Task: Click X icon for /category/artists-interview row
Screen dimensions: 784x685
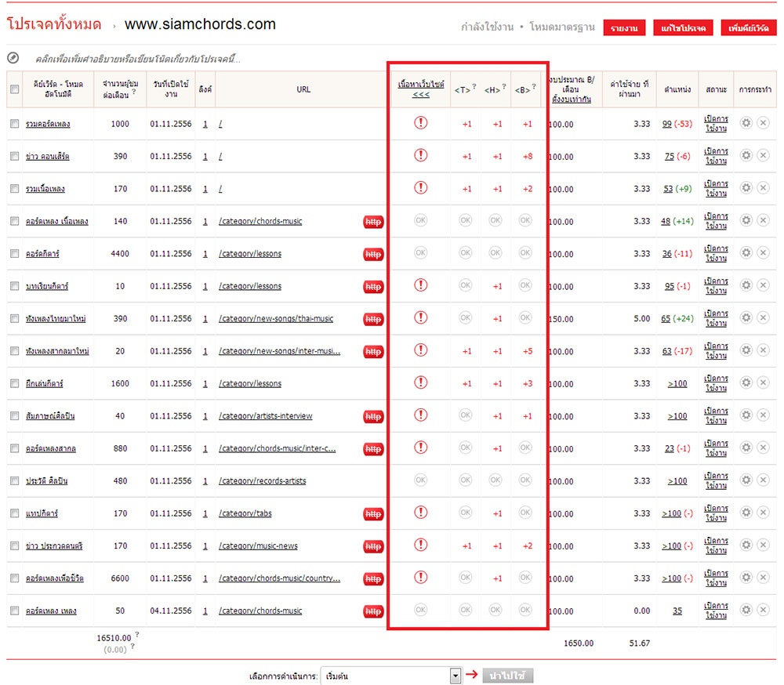Action: point(763,415)
